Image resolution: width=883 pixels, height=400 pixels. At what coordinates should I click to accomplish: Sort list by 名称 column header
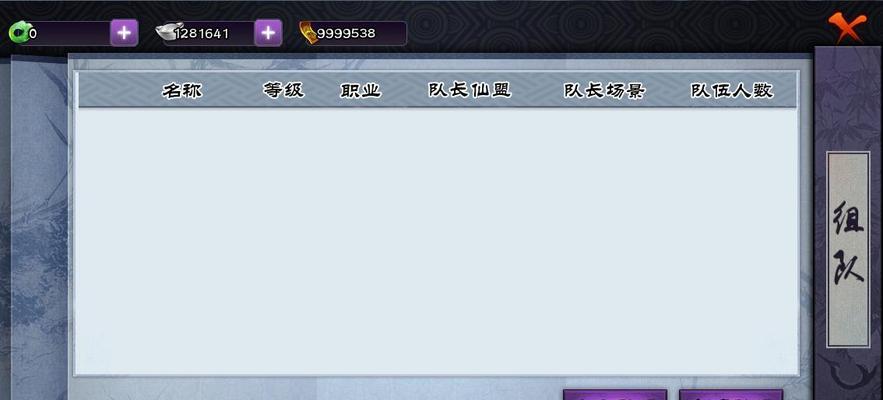click(182, 90)
